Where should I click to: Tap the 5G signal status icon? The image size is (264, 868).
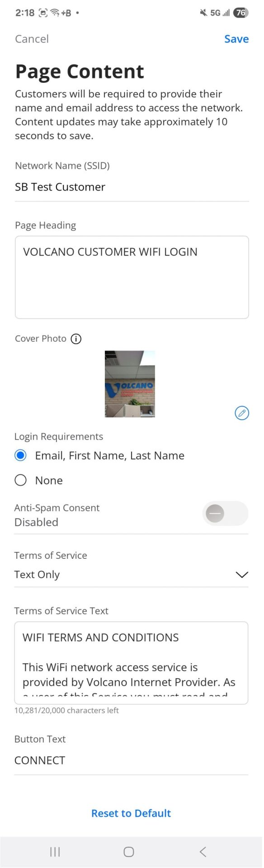coord(220,13)
